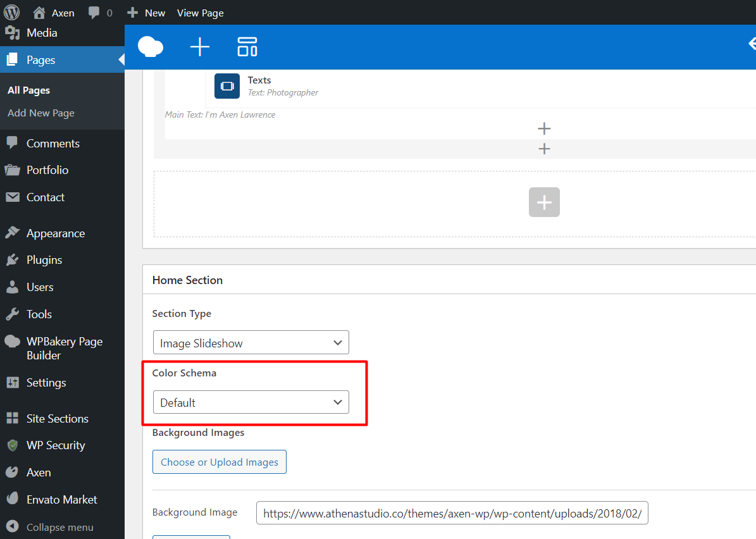Click the WP Security shield icon

(x=13, y=445)
